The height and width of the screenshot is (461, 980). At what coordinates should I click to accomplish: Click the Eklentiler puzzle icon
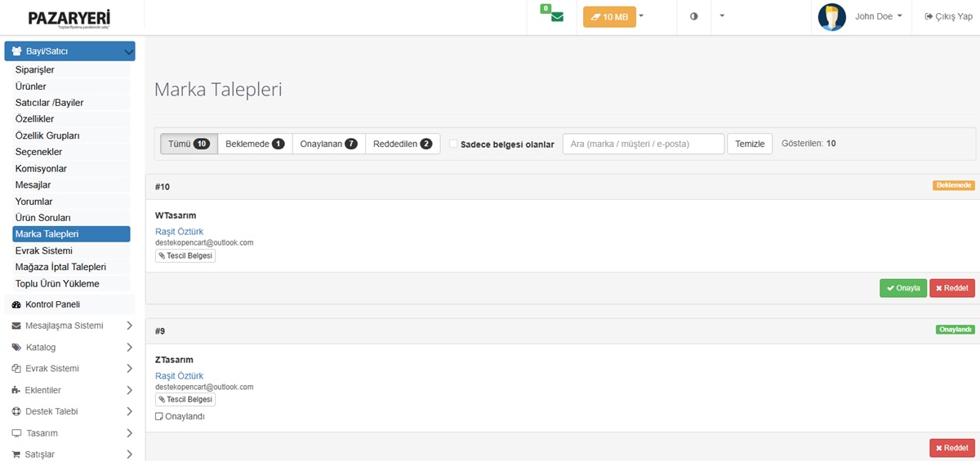coord(16,390)
